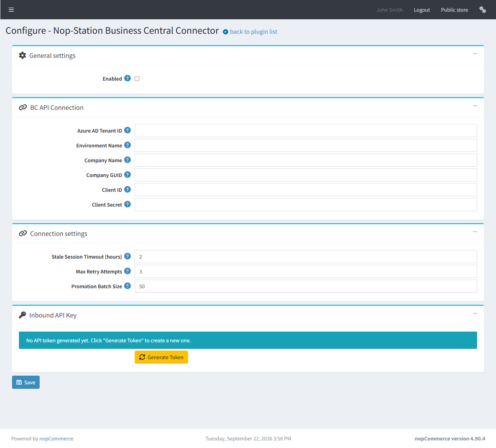Collapse the BC API Connection panel
This screenshot has width=496, height=448.
(475, 106)
